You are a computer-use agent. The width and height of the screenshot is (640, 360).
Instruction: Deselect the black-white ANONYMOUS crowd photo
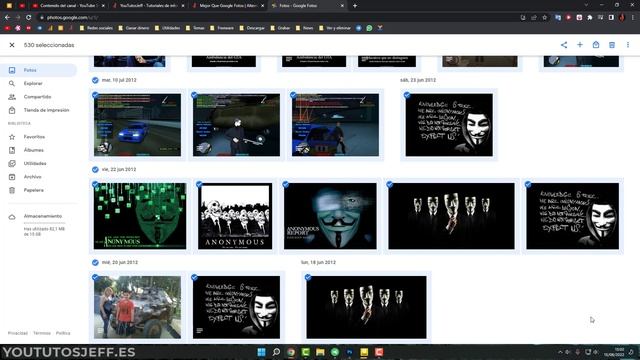tap(199, 184)
